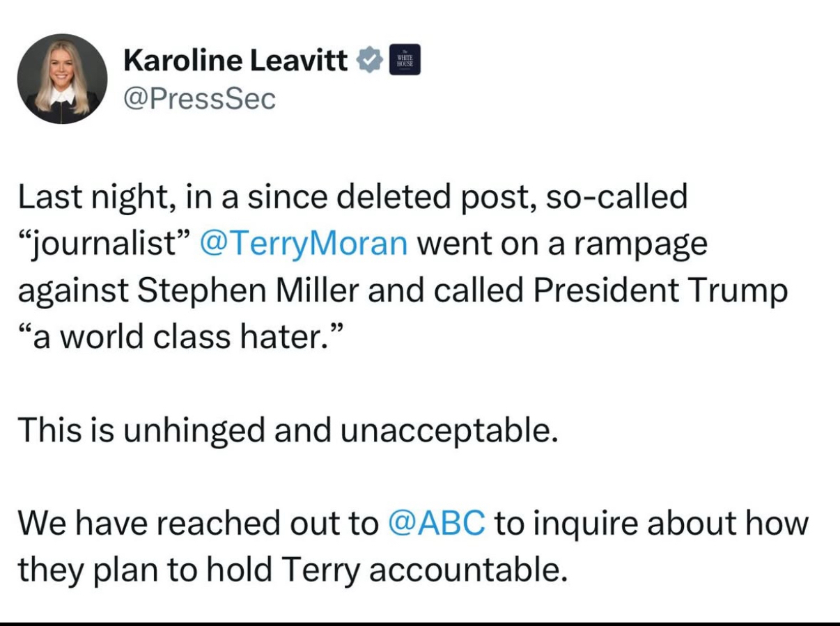Open the @PressSec handle

point(199,98)
